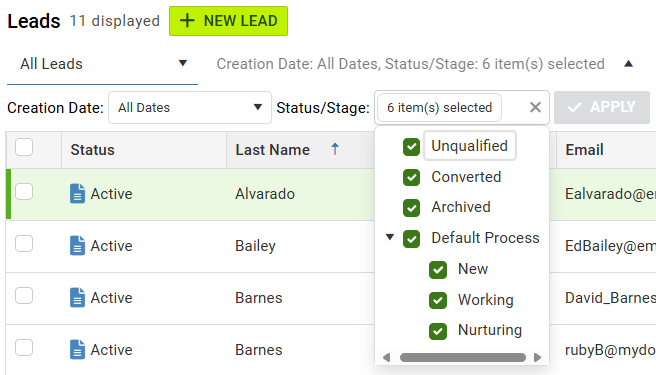Uncheck the Default Process checkbox

411,239
